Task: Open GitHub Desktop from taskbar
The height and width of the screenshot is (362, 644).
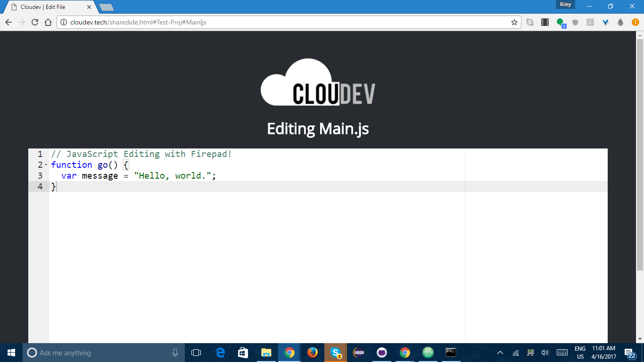Action: 382,353
